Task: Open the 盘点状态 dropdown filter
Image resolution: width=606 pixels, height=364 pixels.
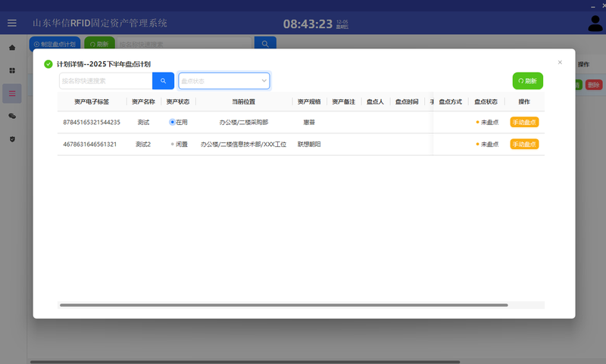Action: coord(220,80)
